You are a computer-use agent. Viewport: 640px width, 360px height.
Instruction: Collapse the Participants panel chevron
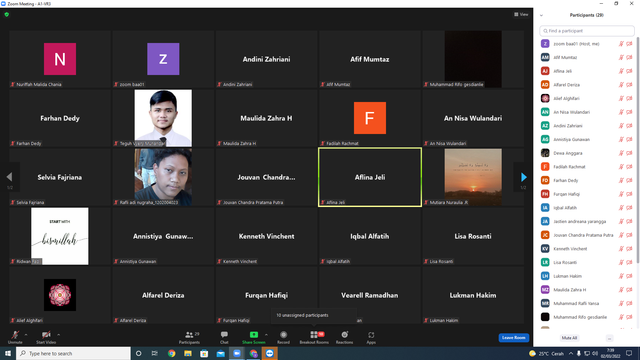point(541,15)
